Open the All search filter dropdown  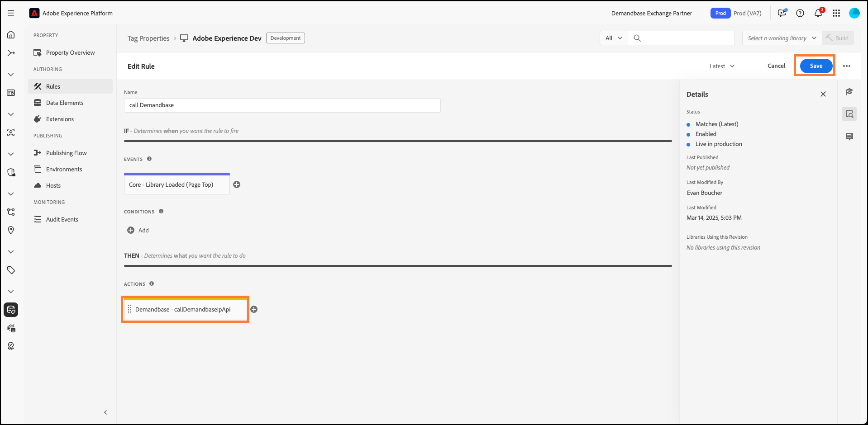point(614,38)
